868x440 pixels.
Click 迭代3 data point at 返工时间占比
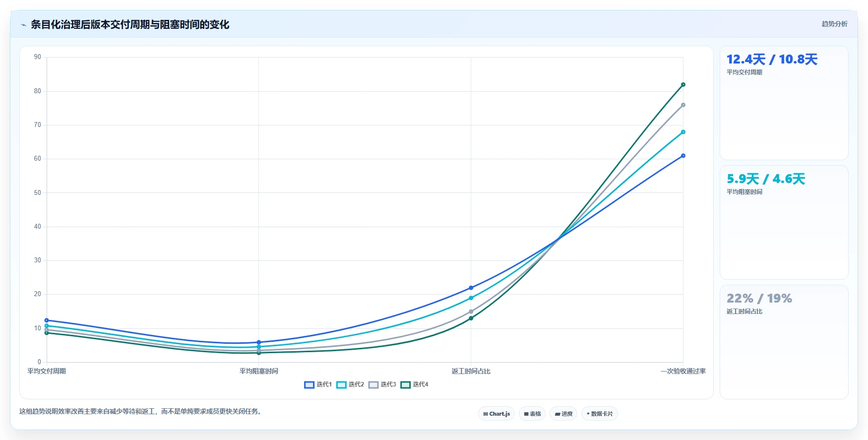coord(471,312)
